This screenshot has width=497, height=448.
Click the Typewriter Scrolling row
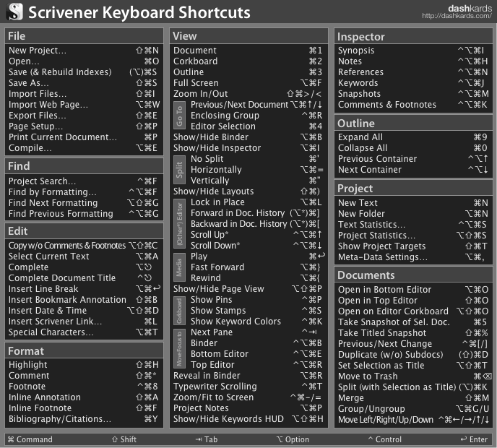tap(248, 387)
